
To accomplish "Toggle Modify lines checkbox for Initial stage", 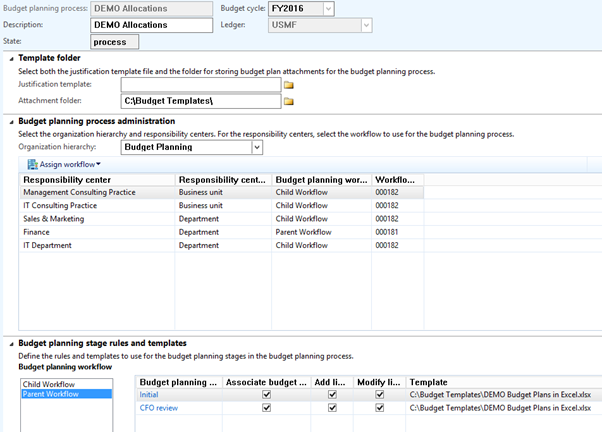I will point(380,394).
